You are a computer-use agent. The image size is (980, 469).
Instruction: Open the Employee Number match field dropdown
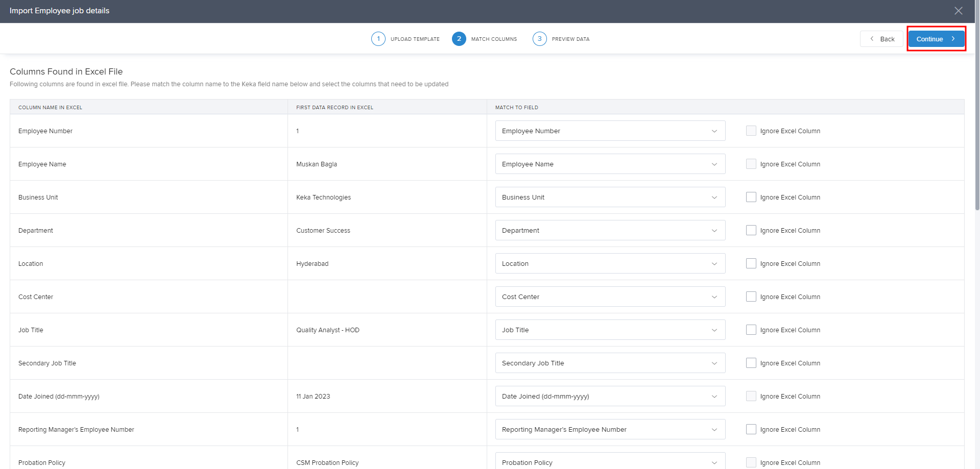pos(610,131)
